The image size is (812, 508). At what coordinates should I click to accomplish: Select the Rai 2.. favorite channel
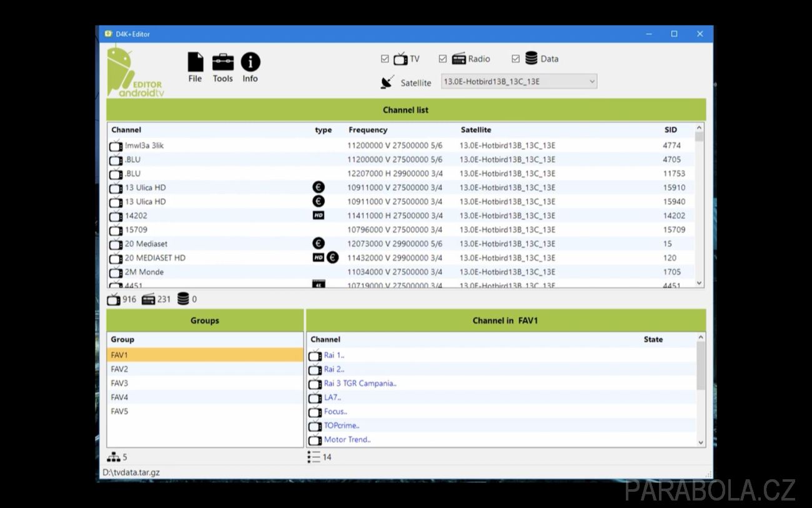[501, 369]
